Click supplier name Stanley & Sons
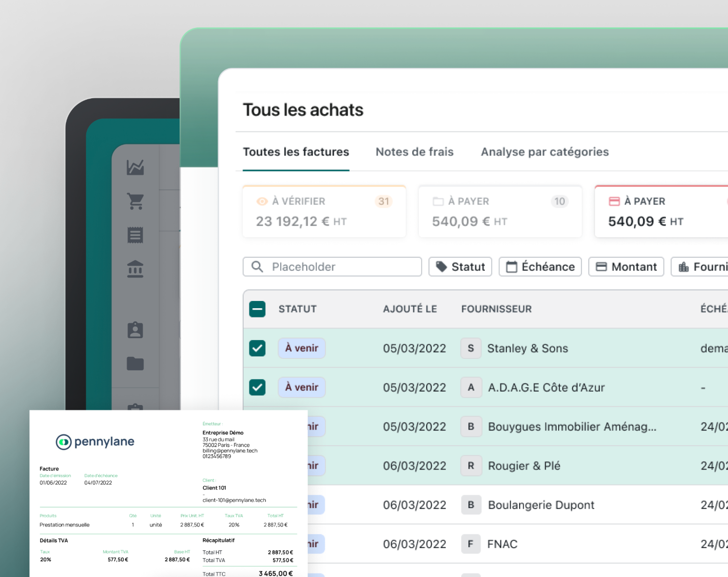The width and height of the screenshot is (728, 577). (x=528, y=348)
